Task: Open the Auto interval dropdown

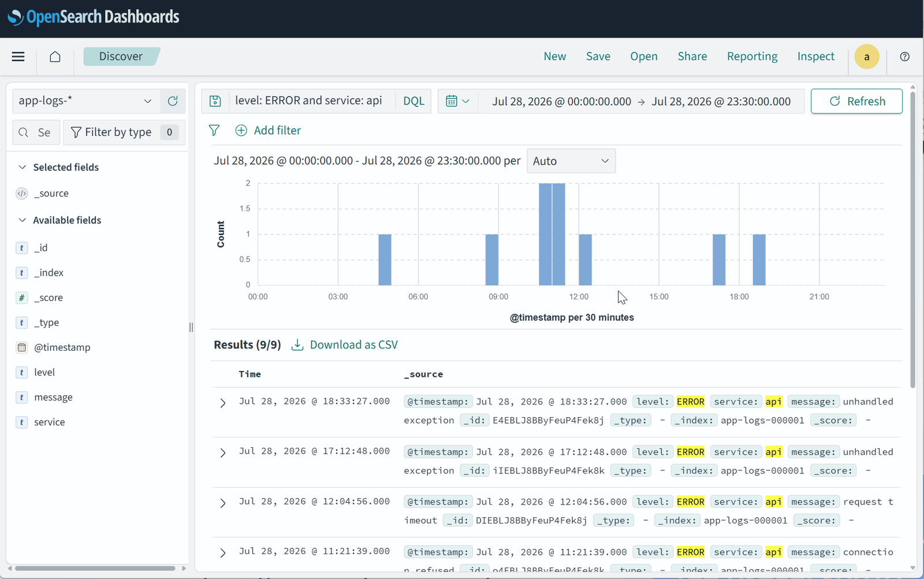Action: pos(571,161)
